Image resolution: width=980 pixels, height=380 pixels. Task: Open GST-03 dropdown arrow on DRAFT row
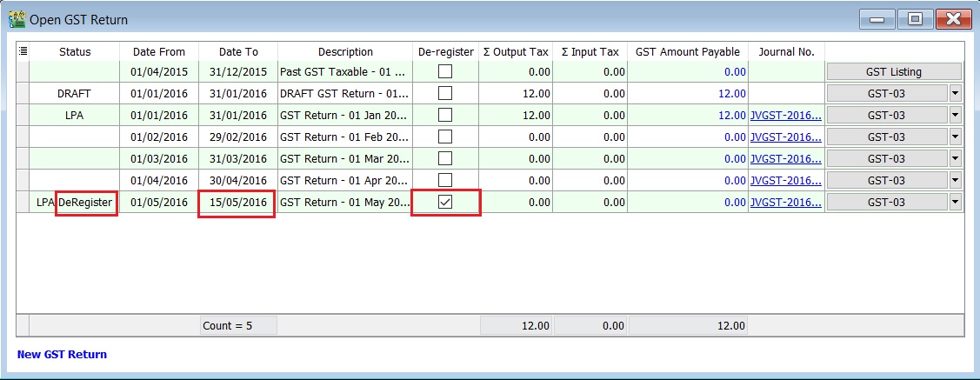[x=956, y=94]
